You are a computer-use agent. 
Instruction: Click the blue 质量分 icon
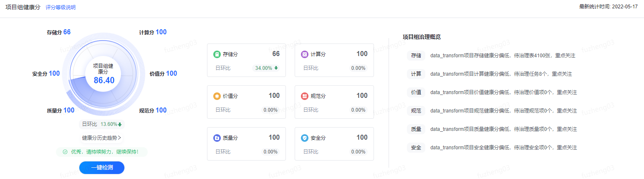coord(217,138)
